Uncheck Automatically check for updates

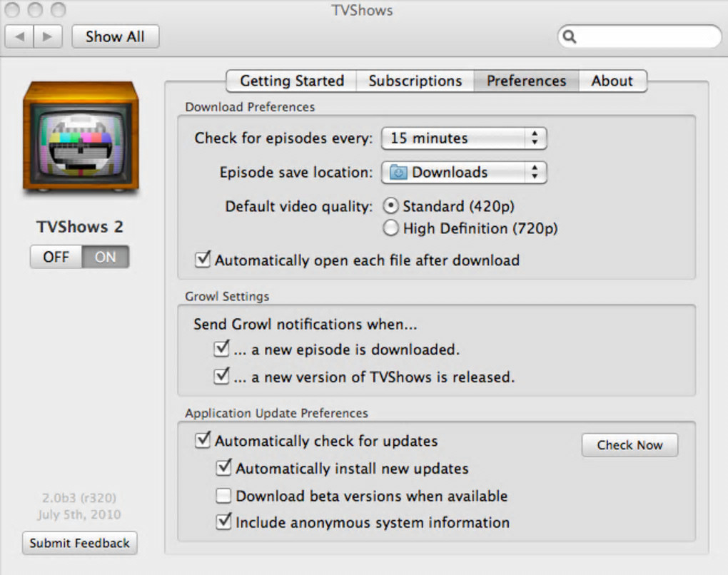[x=203, y=439]
